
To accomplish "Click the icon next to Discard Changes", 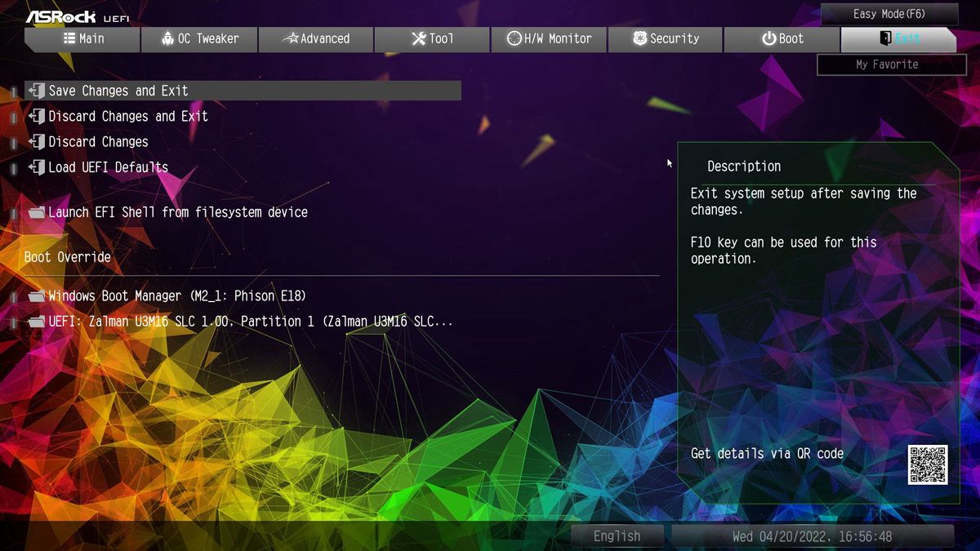I will [36, 141].
